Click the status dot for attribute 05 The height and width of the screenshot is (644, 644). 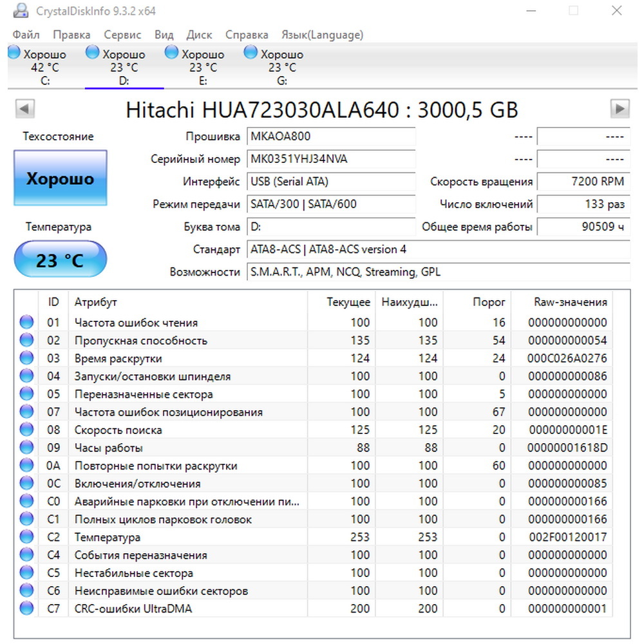26,393
